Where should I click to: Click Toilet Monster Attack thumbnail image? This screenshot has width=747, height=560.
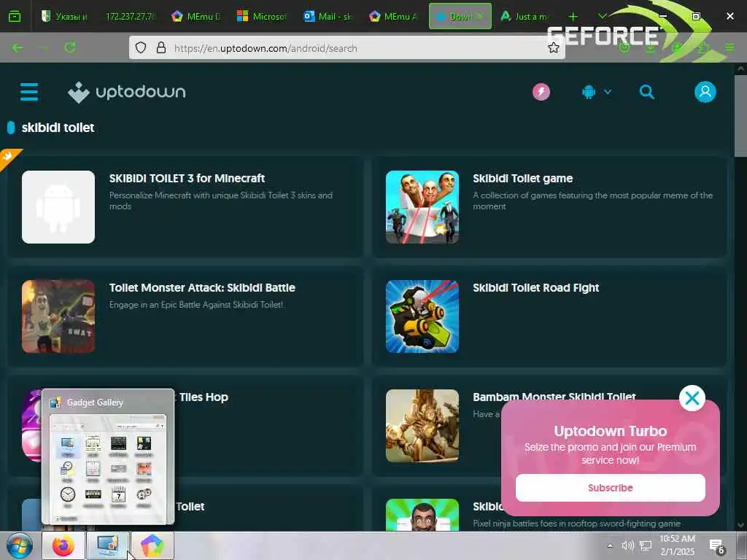click(58, 316)
